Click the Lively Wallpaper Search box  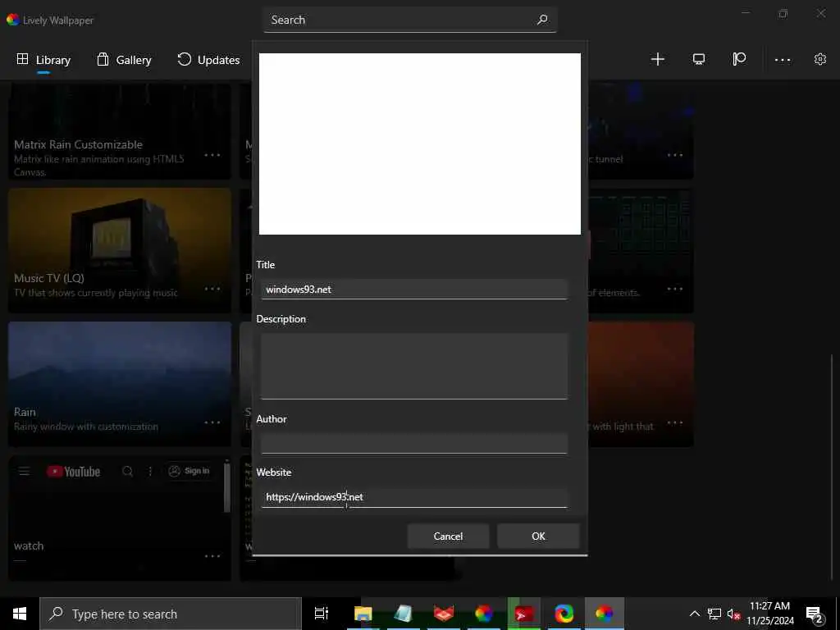coord(410,20)
